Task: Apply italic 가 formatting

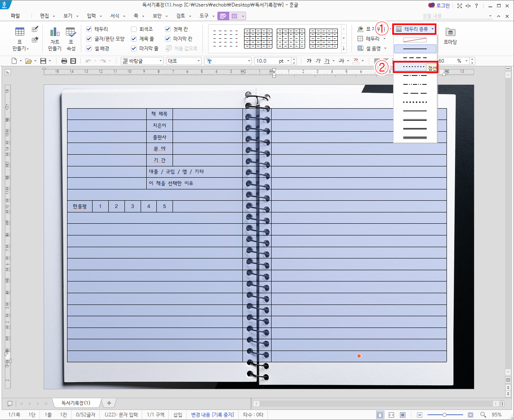Action: (x=318, y=61)
